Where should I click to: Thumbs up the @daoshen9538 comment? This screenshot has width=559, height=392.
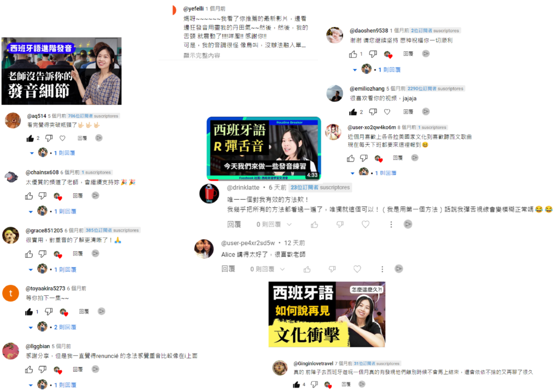[x=353, y=54]
